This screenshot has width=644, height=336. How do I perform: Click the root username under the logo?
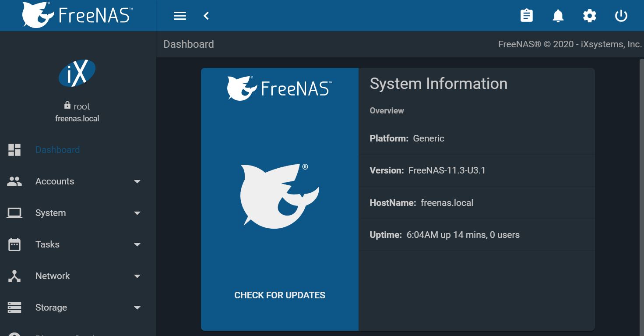pos(81,106)
